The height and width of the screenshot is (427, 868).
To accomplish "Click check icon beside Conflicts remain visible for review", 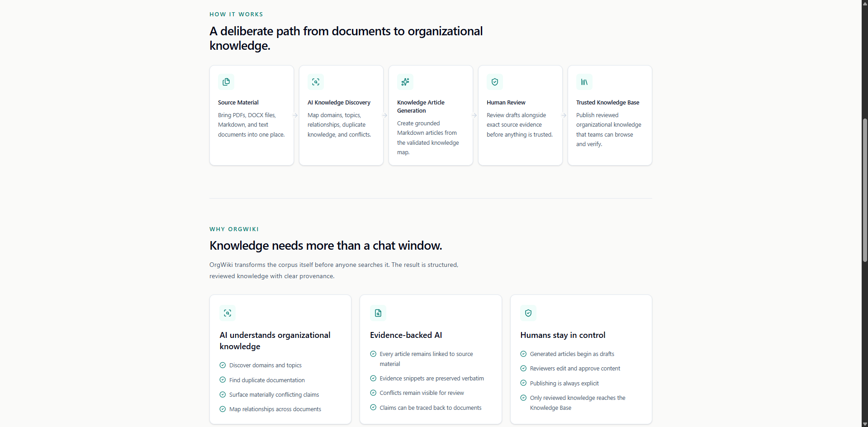I will [373, 393].
